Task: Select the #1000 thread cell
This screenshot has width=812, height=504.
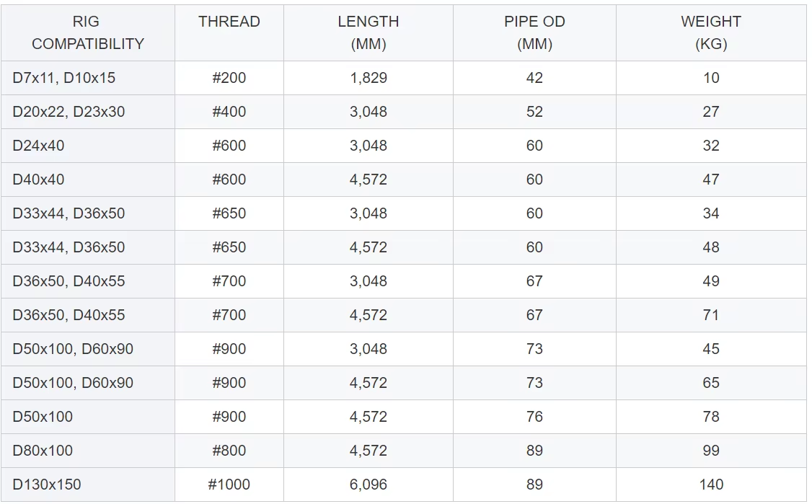Action: coord(229,485)
